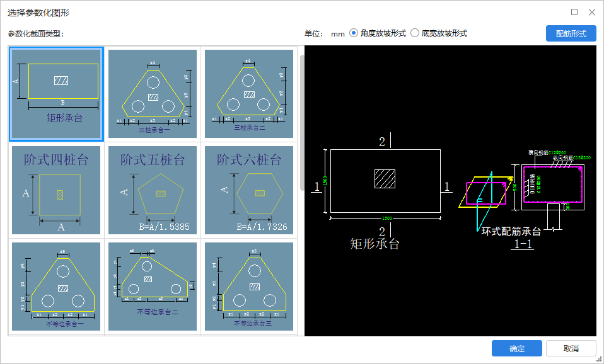The image size is (604, 364).
Task: Select the 矩形承台 section thumbnail
Action: pyautogui.click(x=56, y=94)
